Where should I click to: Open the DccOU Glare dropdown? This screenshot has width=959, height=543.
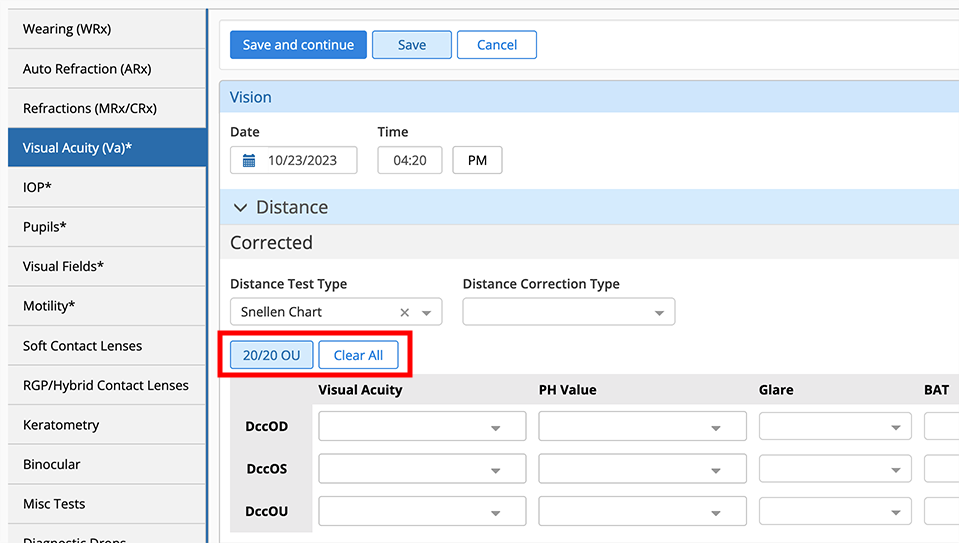pos(895,512)
